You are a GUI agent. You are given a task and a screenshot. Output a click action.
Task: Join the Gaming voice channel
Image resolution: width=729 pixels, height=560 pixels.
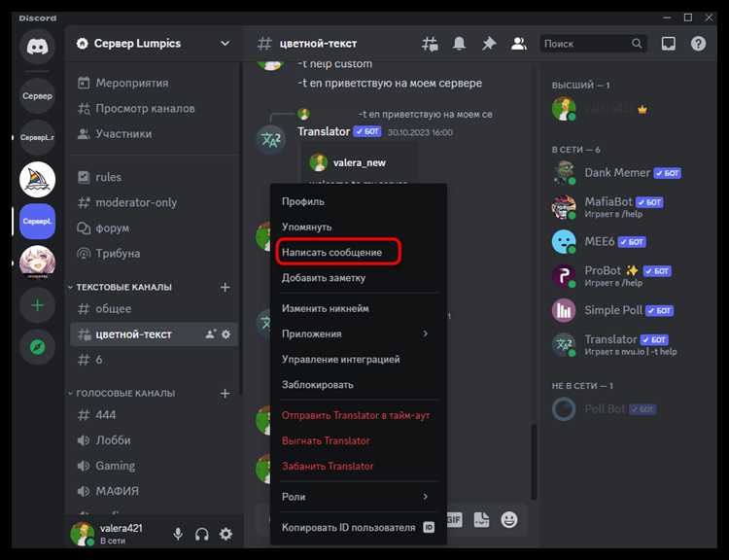pos(154,466)
